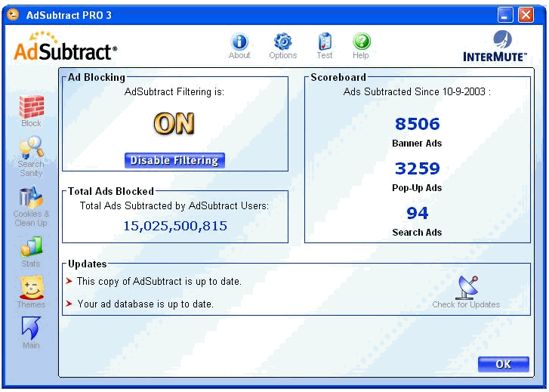Click the Test clipboard icon
The image size is (549, 392).
click(x=325, y=42)
